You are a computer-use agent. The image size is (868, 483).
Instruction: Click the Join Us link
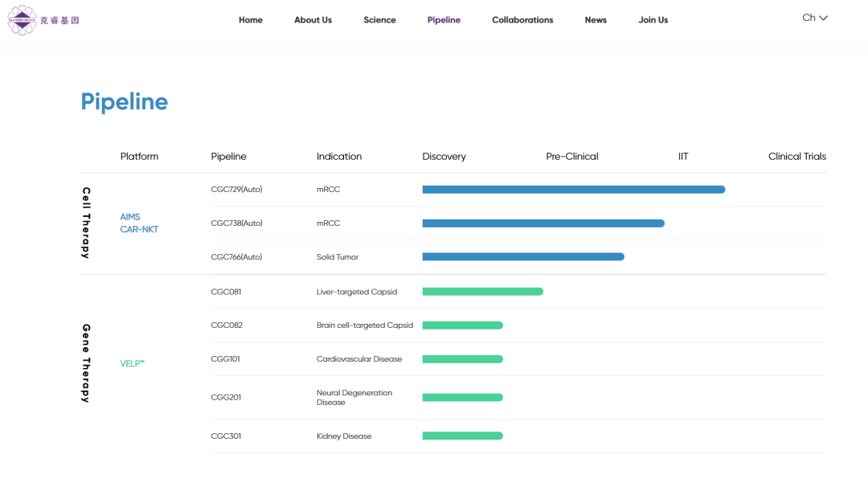[x=653, y=20]
